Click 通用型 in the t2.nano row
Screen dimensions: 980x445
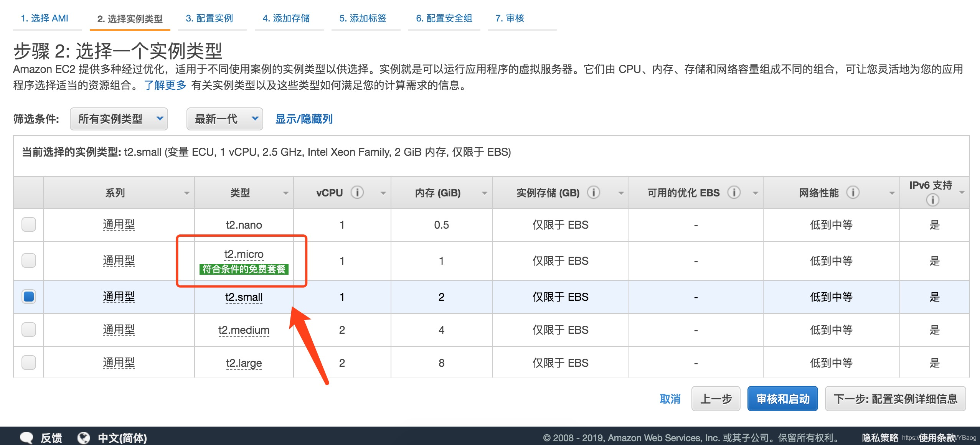pos(119,224)
